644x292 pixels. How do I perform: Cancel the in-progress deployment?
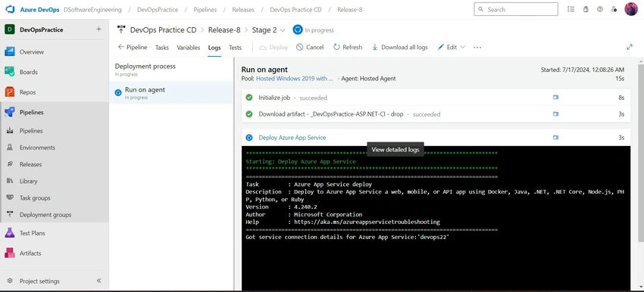tap(310, 47)
